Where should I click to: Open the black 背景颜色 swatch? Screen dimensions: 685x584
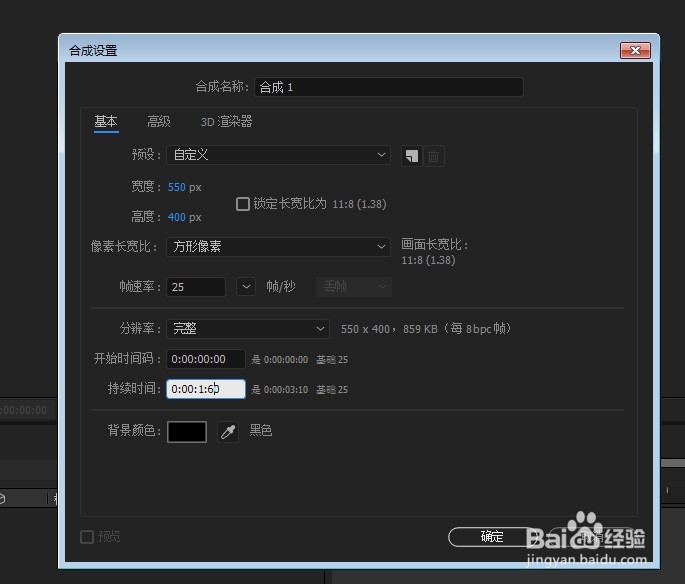(x=187, y=432)
